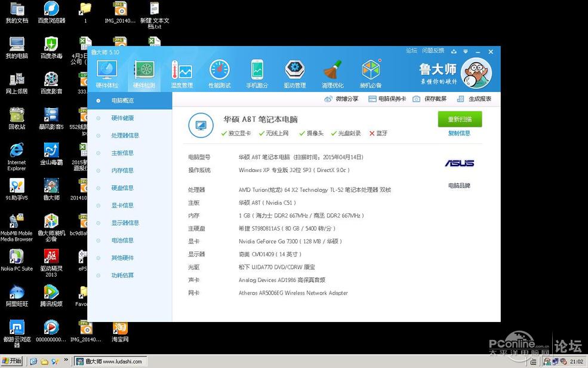The image size is (588, 368).
Task: Open 问题反馈 feedback link
Action: click(x=433, y=50)
